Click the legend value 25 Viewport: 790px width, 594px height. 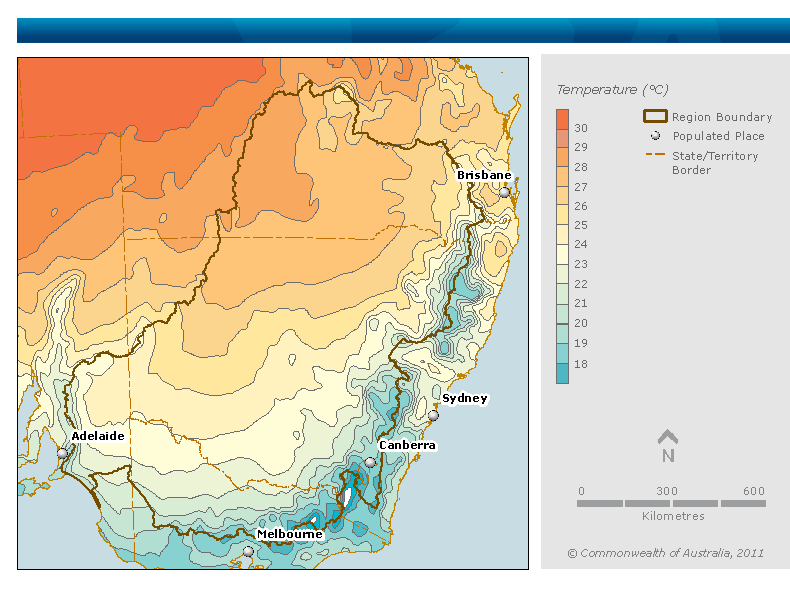[x=581, y=225]
